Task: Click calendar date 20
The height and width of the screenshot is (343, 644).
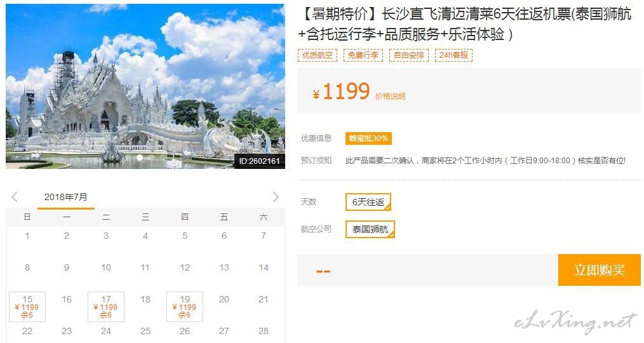Action: pos(224,299)
